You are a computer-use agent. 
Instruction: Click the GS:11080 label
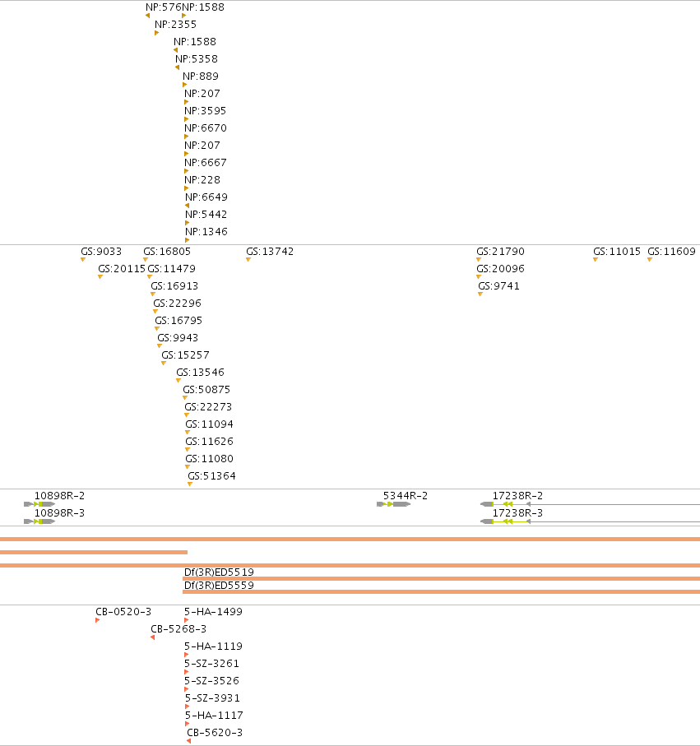click(x=209, y=459)
